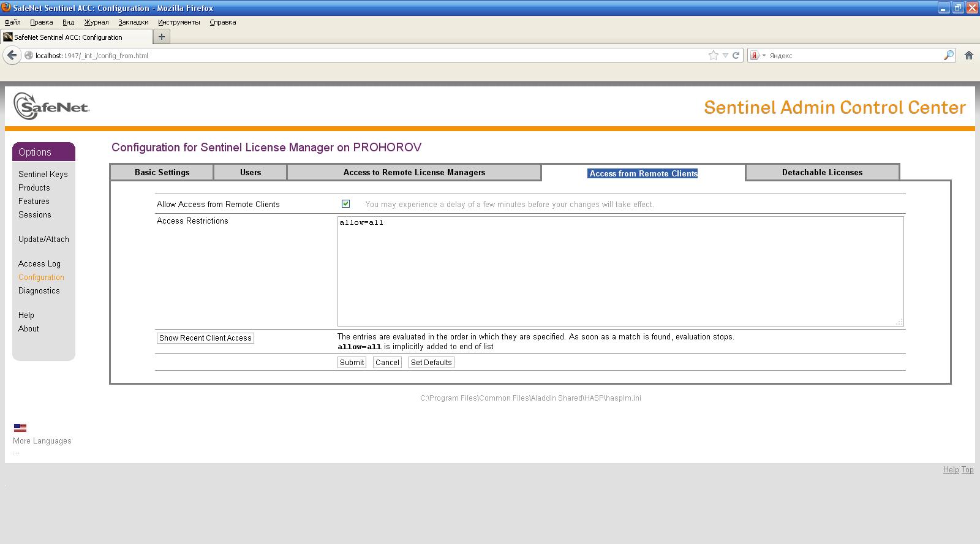Click the browser back arrow button

tap(12, 55)
